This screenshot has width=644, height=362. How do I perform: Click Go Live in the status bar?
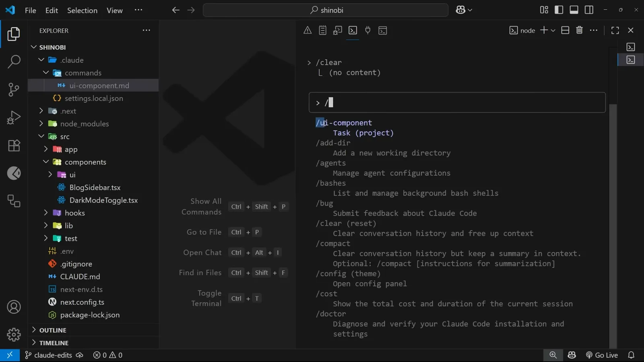point(602,355)
